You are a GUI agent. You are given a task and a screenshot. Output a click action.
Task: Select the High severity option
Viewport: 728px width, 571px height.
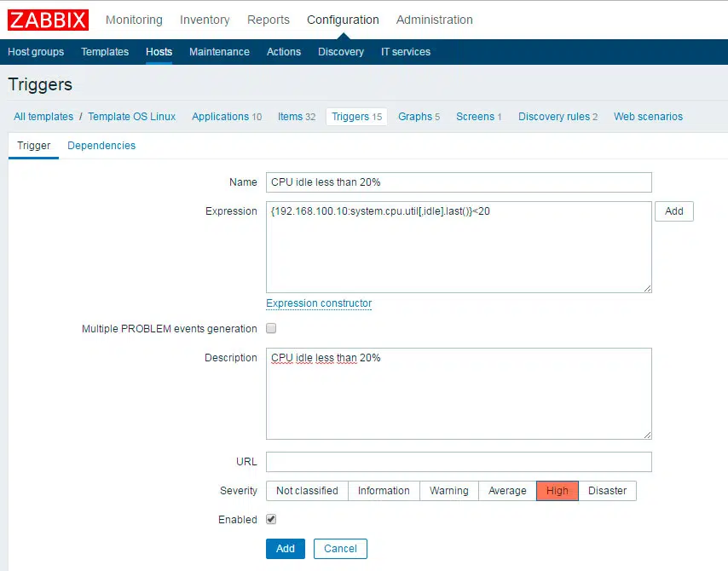pos(557,491)
